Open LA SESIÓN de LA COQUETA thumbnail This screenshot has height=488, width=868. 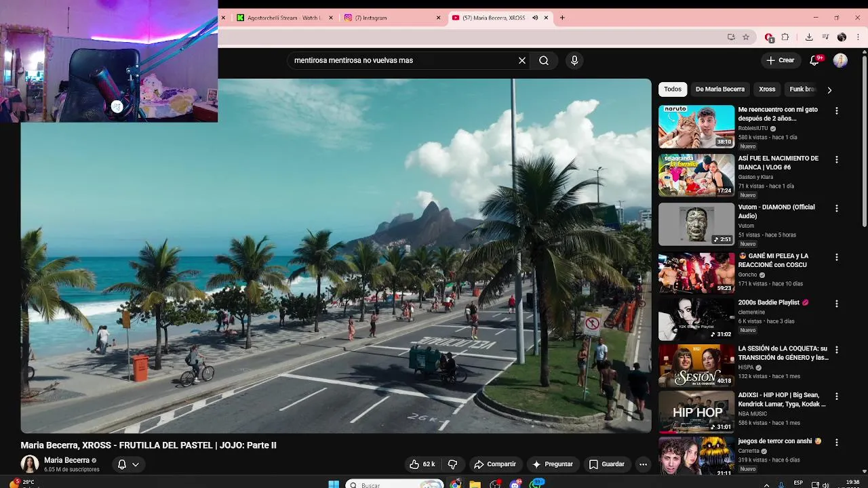pyautogui.click(x=696, y=365)
